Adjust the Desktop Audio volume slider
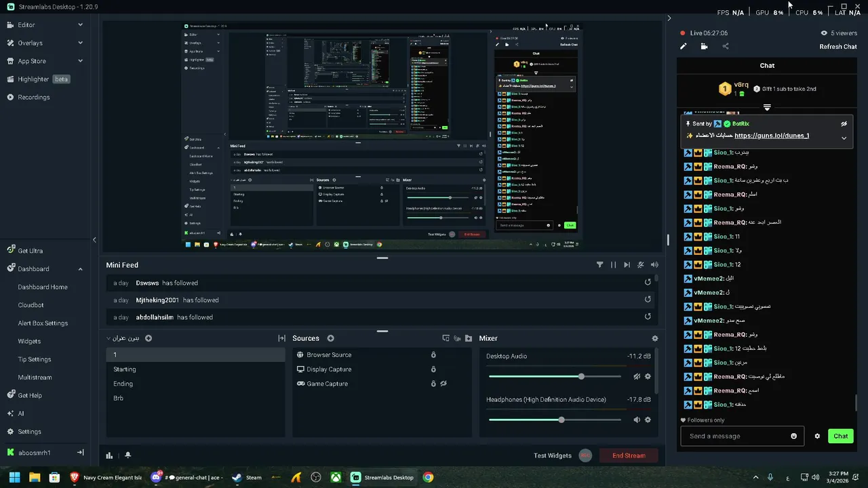This screenshot has height=488, width=868. [x=555, y=376]
